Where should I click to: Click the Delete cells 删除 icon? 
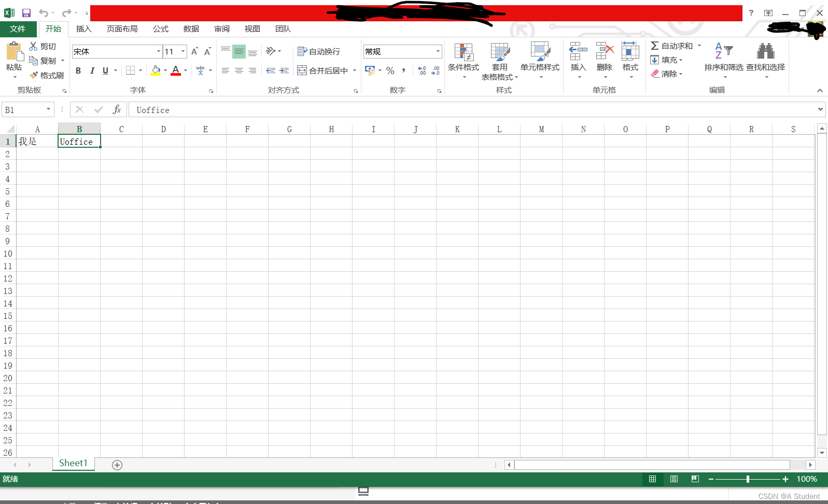point(605,51)
